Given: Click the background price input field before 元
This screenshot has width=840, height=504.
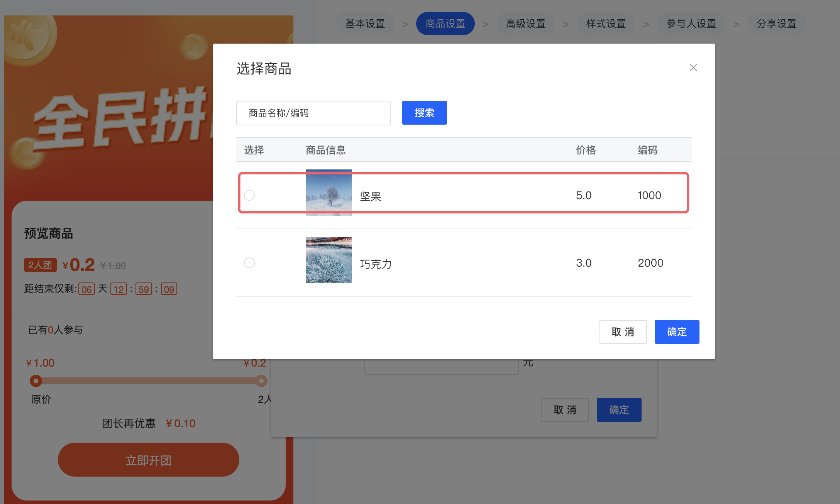Looking at the screenshot, I should [x=441, y=367].
